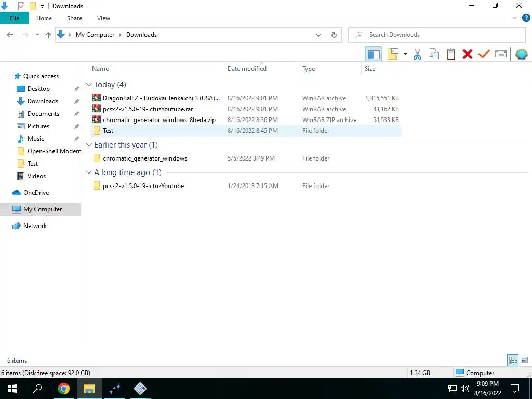Switch to the Share ribbon tab

pos(74,18)
